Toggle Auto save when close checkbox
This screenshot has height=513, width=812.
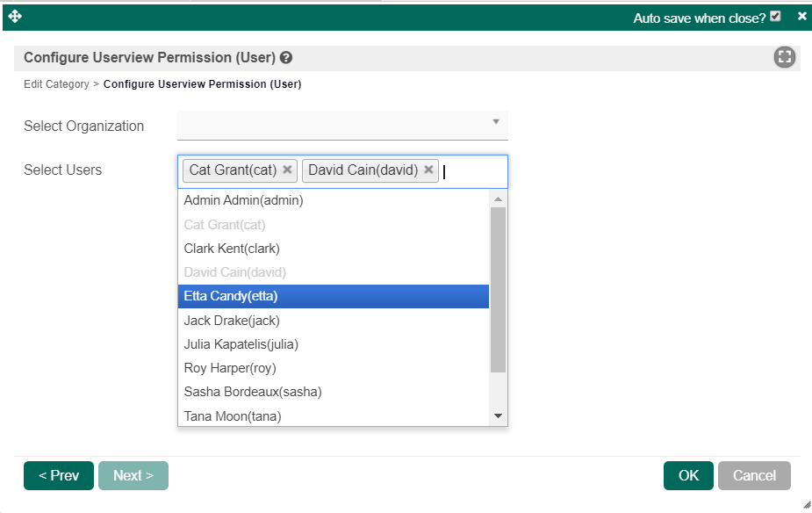775,17
